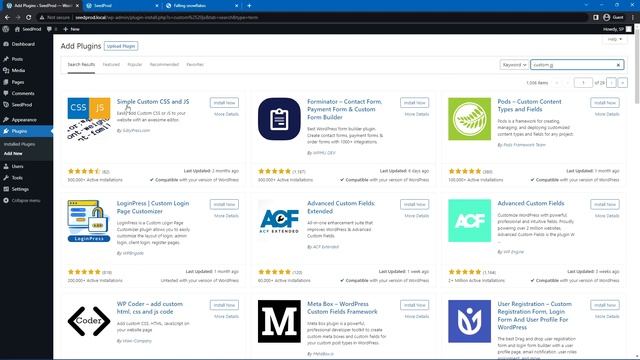Open Comments in sidebar
Viewport: 640px width, 360px height.
point(23,93)
